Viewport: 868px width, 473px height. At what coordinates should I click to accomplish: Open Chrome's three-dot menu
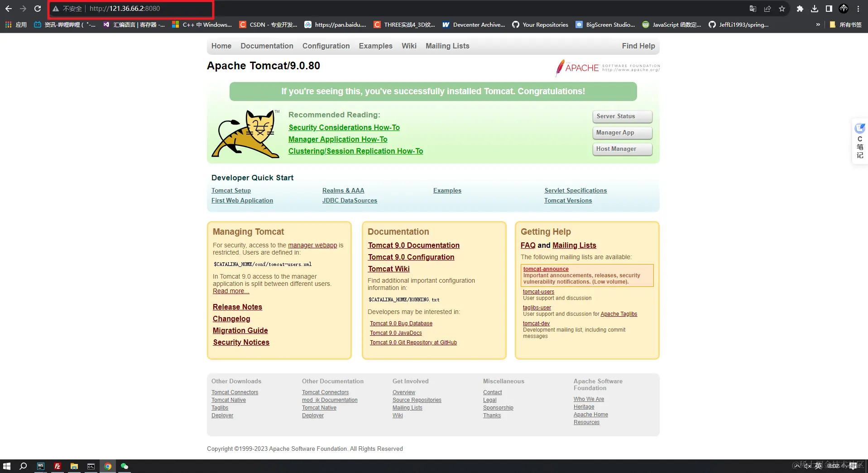click(858, 9)
